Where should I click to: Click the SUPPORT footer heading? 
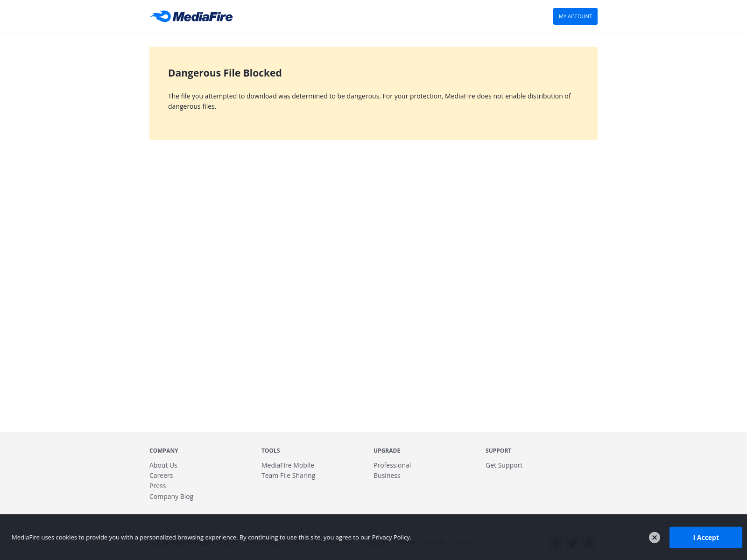click(499, 451)
